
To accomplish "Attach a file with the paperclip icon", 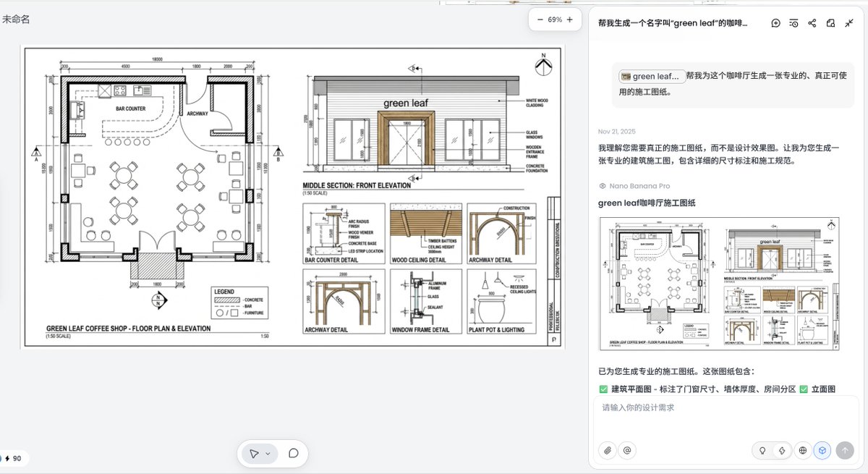I will pos(608,450).
